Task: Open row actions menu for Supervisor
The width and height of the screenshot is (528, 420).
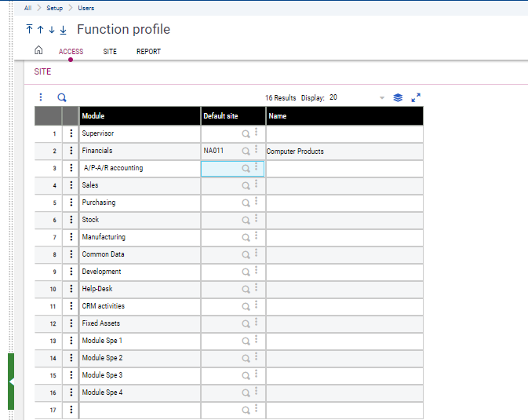Action: click(71, 133)
